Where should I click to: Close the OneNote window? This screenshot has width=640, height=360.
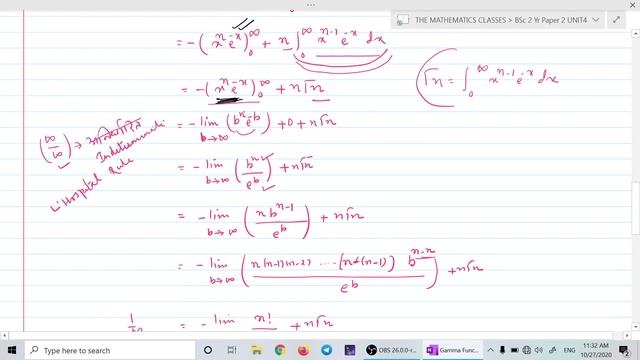tap(633, 5)
